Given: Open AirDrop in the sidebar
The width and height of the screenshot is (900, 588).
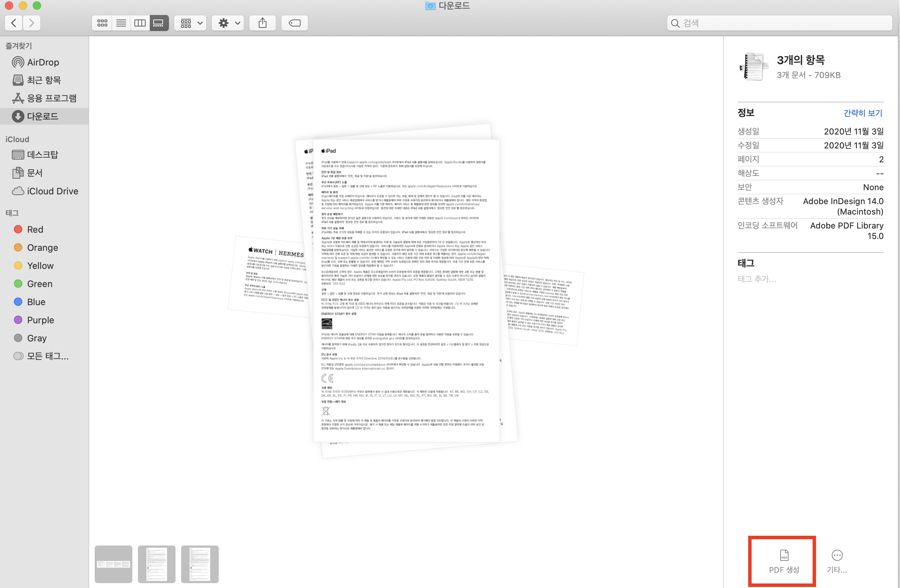Looking at the screenshot, I should coord(43,62).
